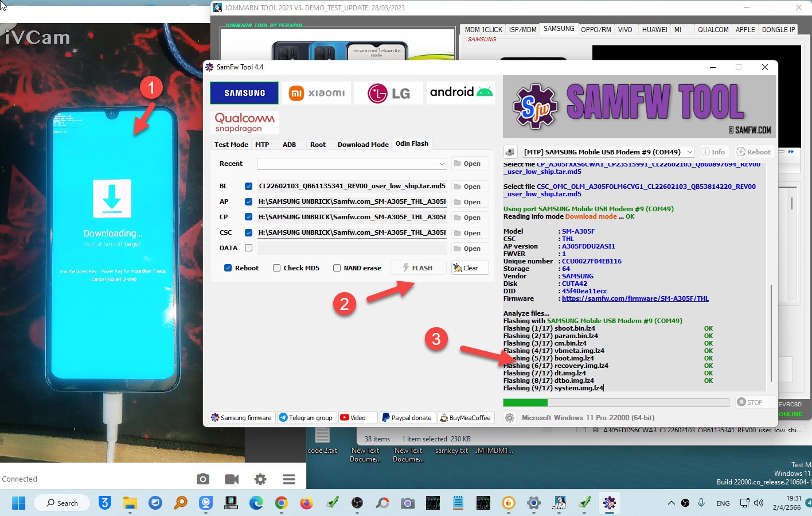Open Windows Start menu
The width and height of the screenshot is (812, 516).
point(18,503)
